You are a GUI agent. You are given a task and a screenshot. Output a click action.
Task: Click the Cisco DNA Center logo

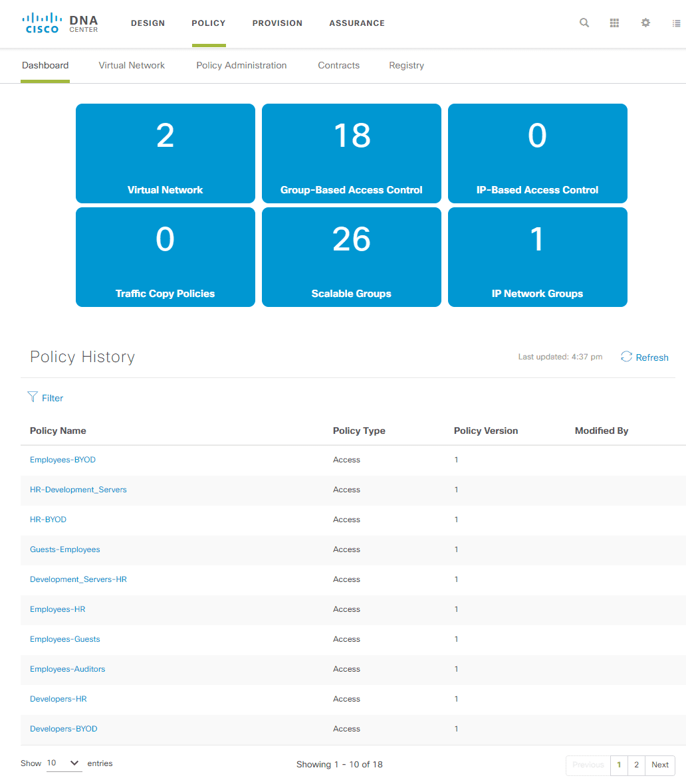click(x=60, y=23)
